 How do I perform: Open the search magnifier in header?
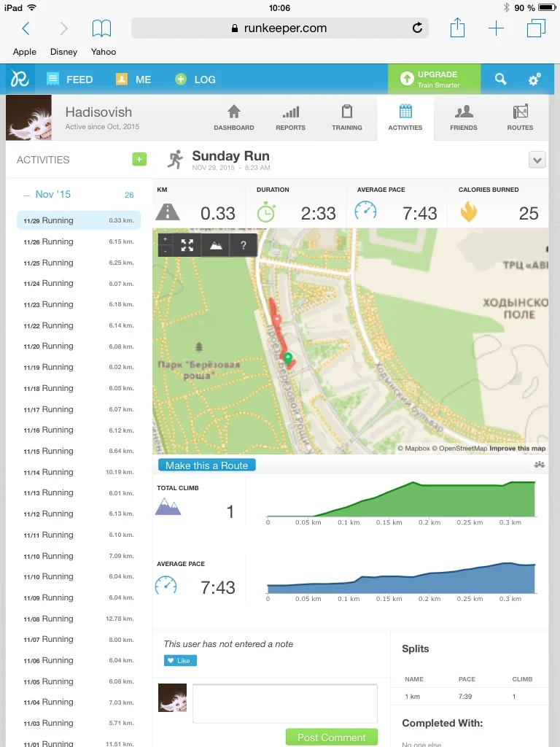click(x=500, y=79)
